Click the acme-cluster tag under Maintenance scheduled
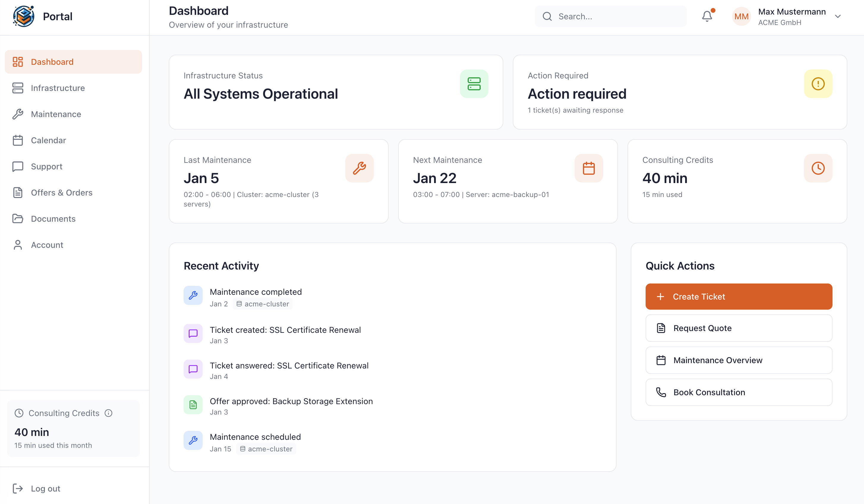 coord(266,448)
